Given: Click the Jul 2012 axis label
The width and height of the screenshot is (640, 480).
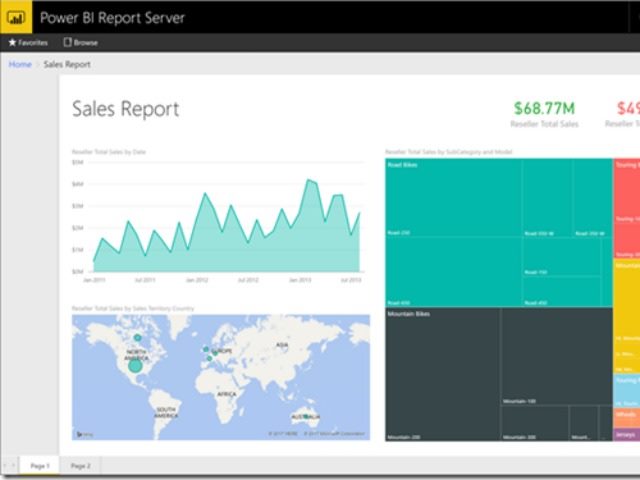Looking at the screenshot, I should pos(248,280).
